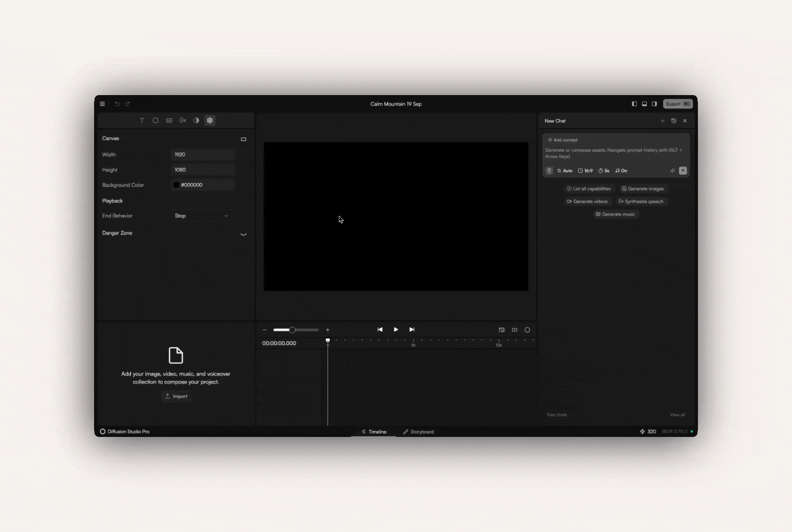Redo the last action
The height and width of the screenshot is (532, 792).
[x=128, y=104]
